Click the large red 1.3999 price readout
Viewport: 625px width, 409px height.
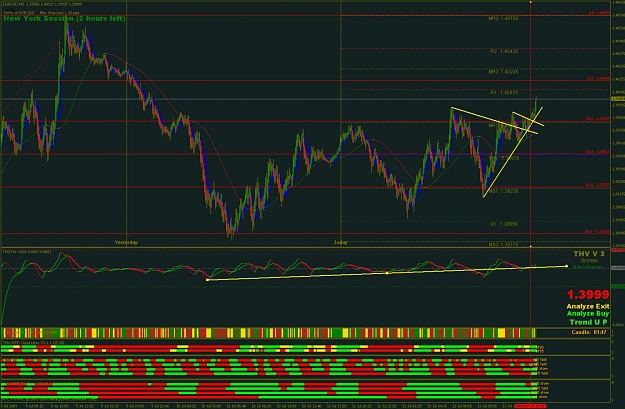(588, 295)
